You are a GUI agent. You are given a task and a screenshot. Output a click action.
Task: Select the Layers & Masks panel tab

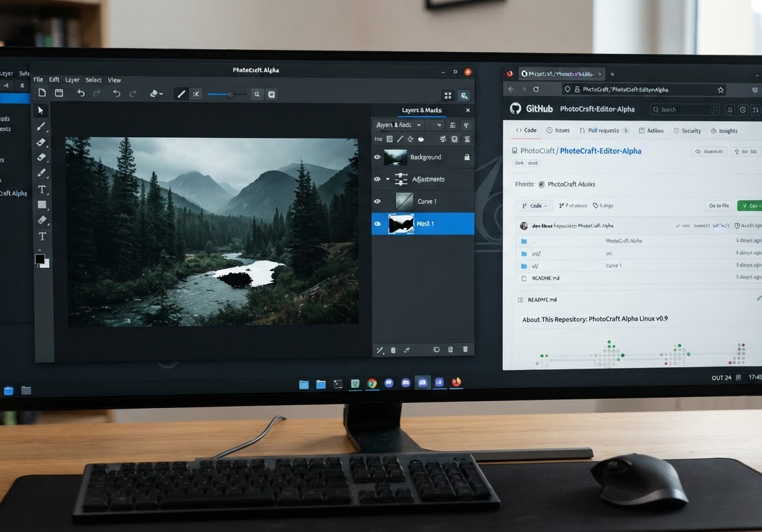(421, 110)
